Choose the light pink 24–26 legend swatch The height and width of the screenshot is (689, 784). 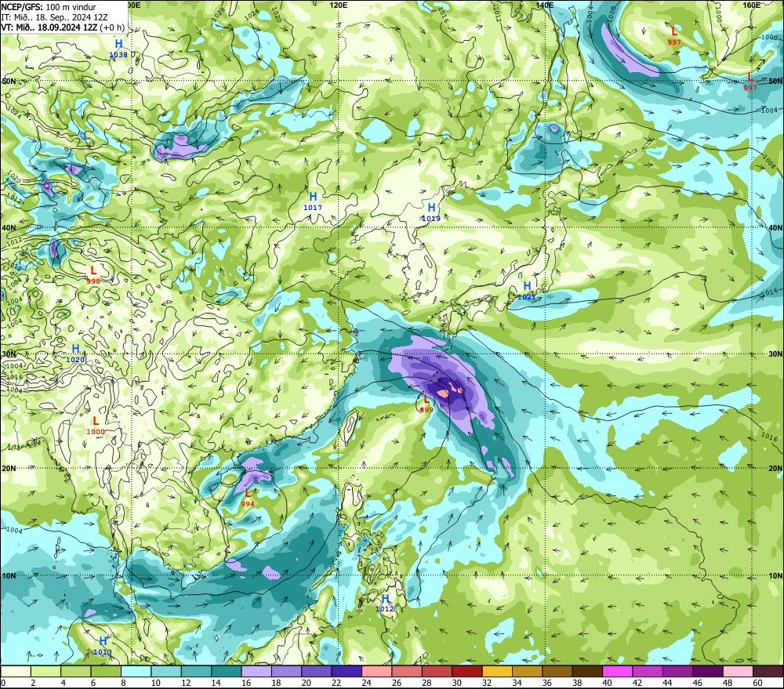click(377, 672)
